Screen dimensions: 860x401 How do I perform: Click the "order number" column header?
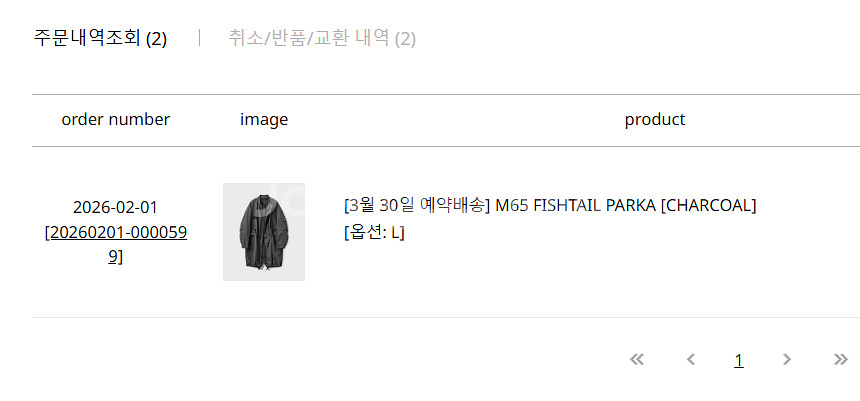point(116,120)
